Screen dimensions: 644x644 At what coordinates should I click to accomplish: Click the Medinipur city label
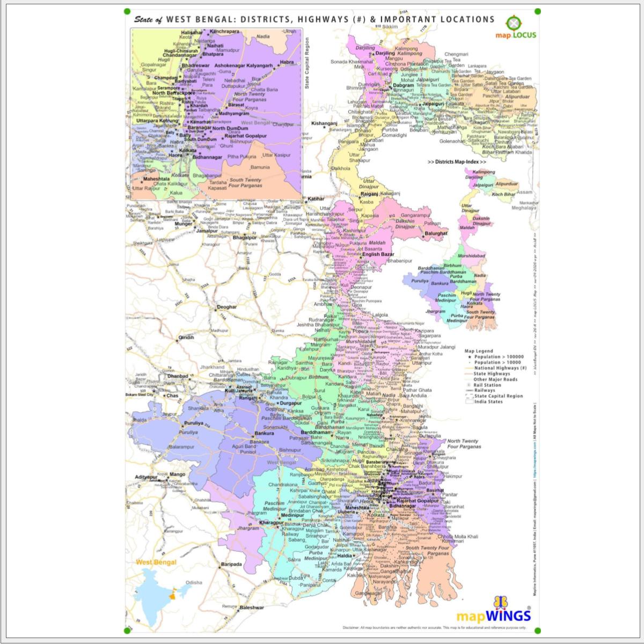coord(292,515)
